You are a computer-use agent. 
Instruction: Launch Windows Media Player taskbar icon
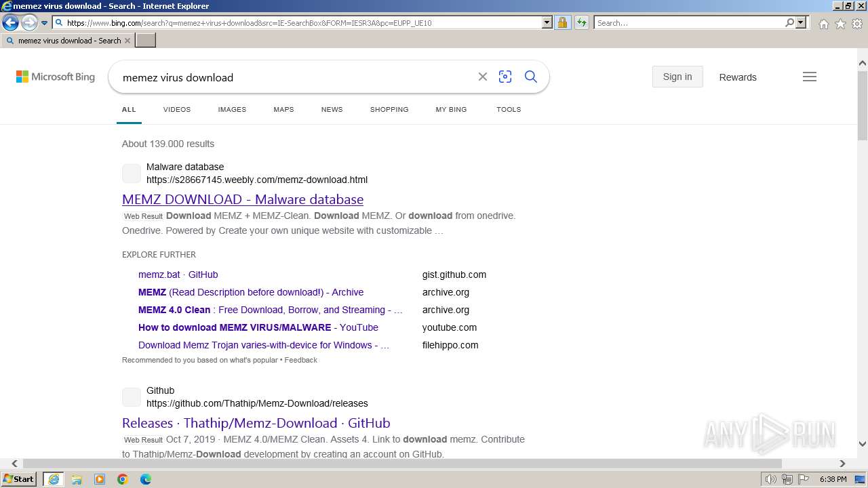click(x=100, y=479)
